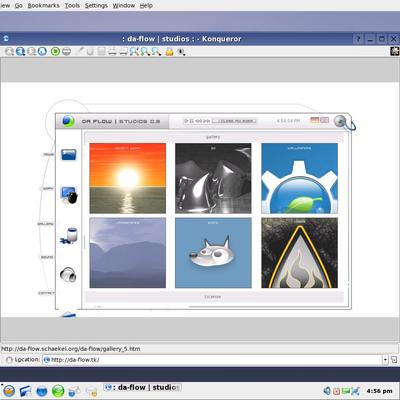Click the third blue find magnifier icon
The height and width of the screenshot is (400, 400).
point(156,51)
